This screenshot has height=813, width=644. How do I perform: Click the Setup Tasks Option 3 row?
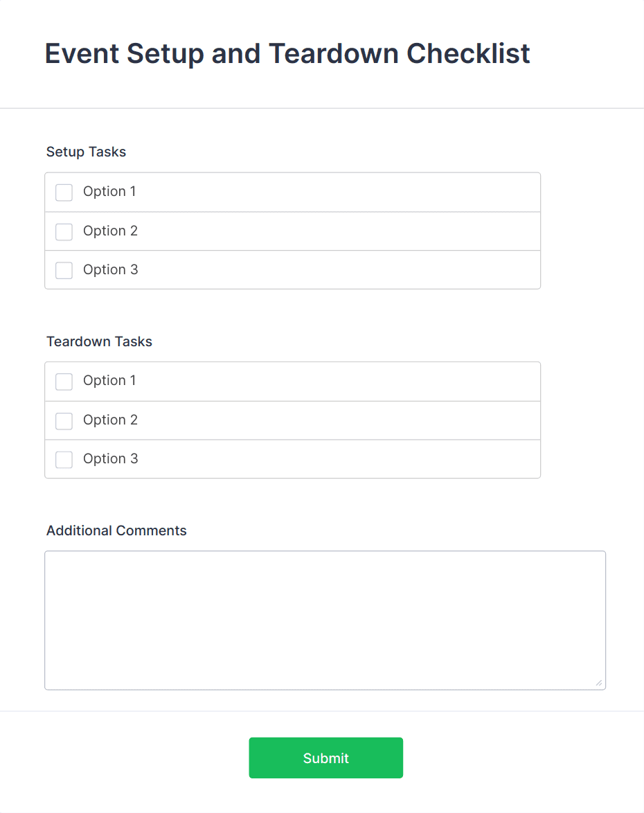click(292, 270)
